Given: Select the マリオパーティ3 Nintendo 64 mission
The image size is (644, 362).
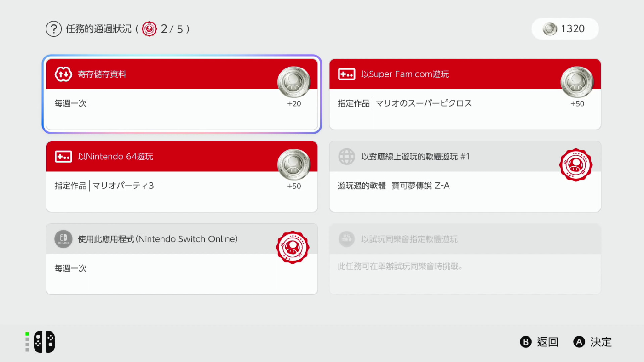Looking at the screenshot, I should [182, 177].
